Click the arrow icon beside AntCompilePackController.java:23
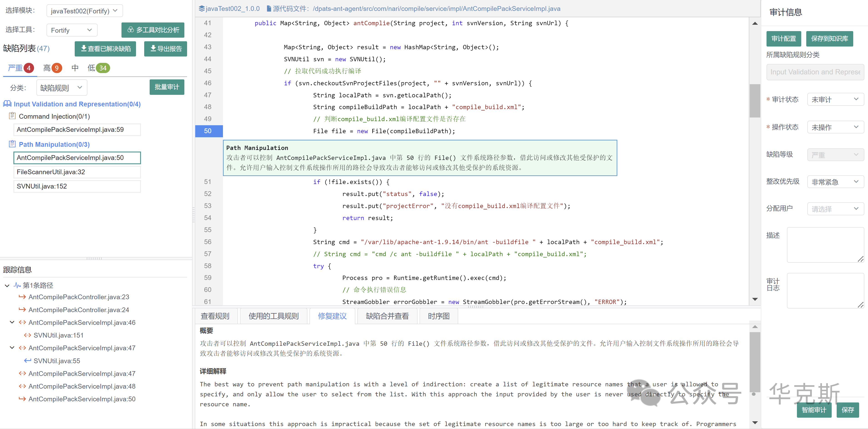The image size is (868, 429). (22, 297)
